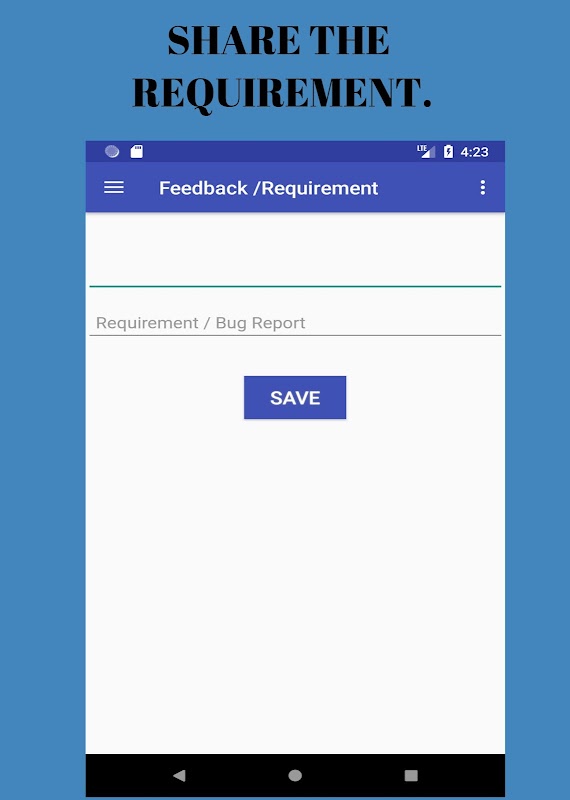Screen dimensions: 570x800
Task: Tap the blank area below SAVE
Action: [x=295, y=587]
